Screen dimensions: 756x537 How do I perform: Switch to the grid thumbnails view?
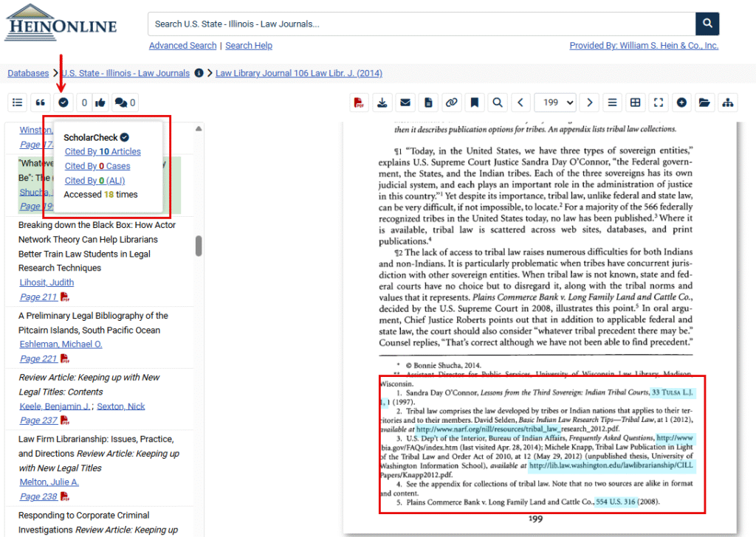tap(635, 103)
